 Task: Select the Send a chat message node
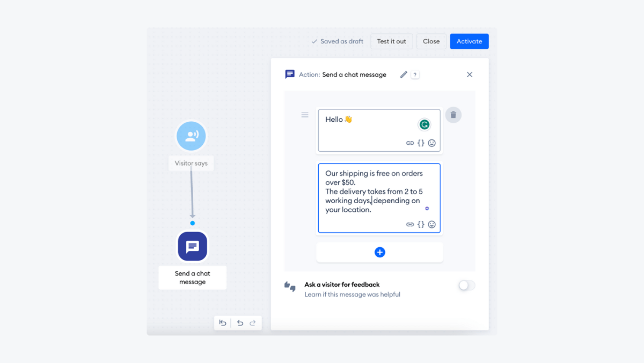click(192, 246)
